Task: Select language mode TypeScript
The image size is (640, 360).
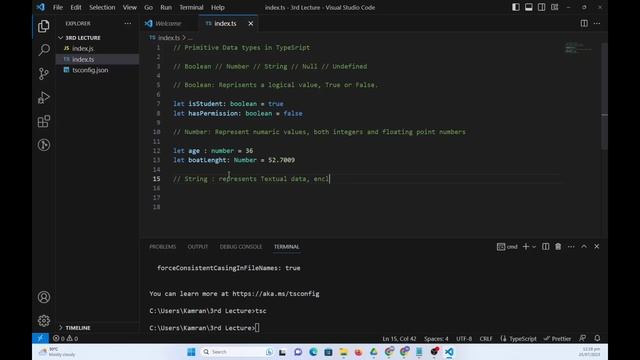Action: [x=523, y=338]
